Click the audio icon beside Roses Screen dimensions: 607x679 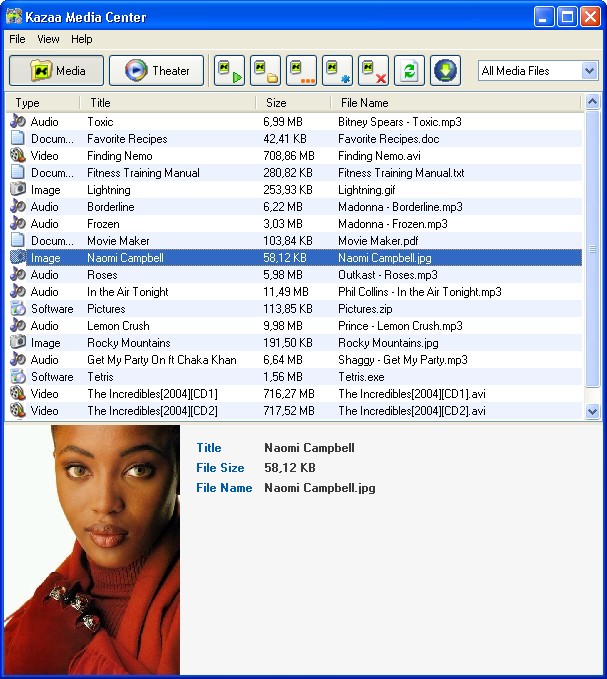click(x=18, y=275)
